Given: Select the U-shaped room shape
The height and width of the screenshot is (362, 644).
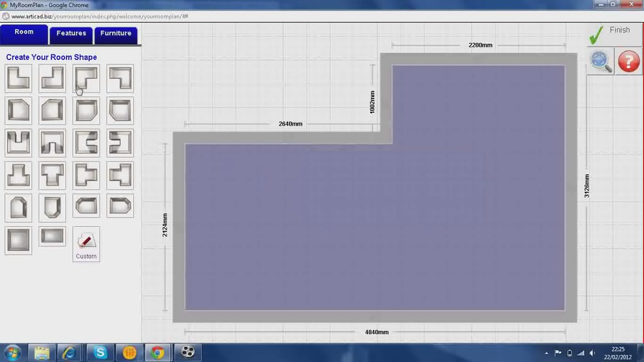Looking at the screenshot, I should tap(18, 143).
